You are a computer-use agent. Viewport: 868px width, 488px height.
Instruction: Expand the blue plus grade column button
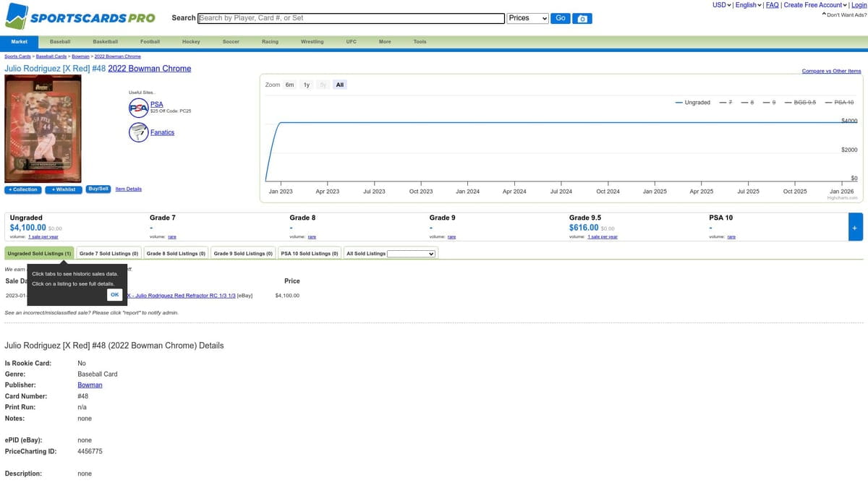point(856,227)
